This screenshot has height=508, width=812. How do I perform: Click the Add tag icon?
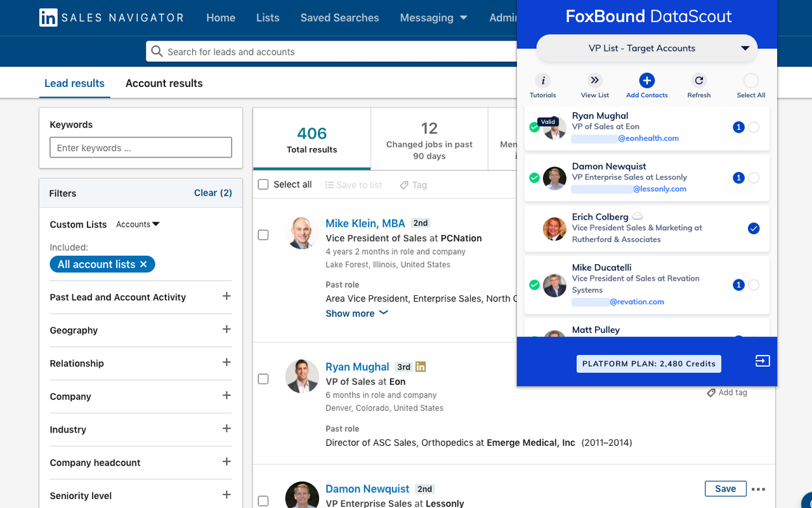pyautogui.click(x=711, y=392)
